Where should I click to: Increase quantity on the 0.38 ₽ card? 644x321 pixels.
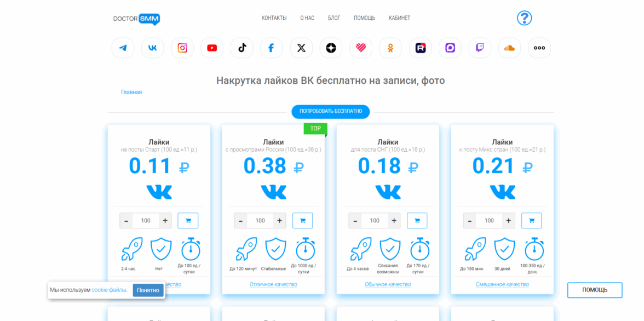click(x=280, y=221)
